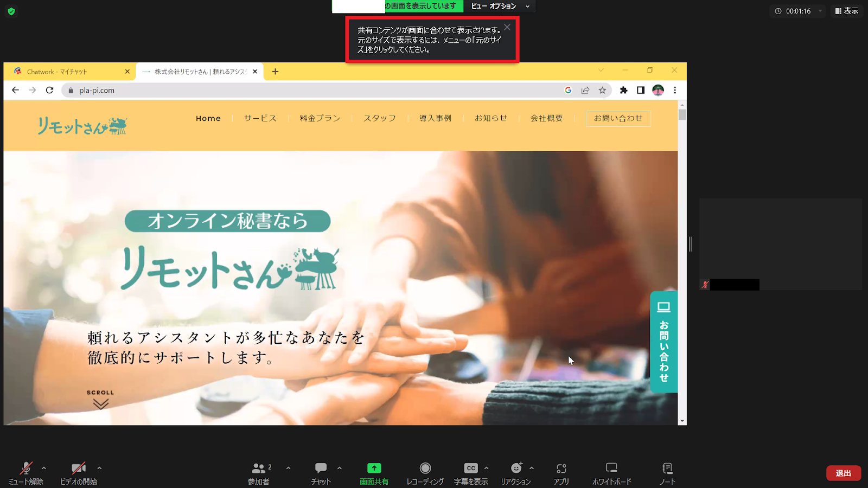Expand participants options arrow
The image size is (868, 488).
[x=288, y=467]
